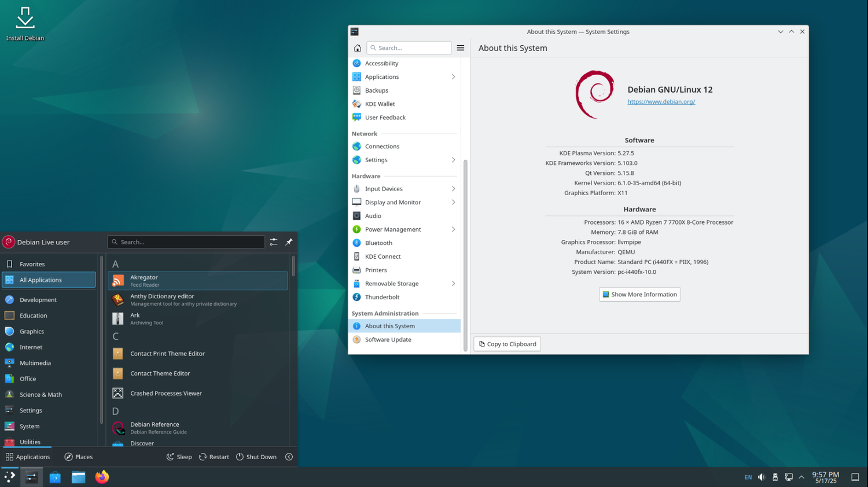Expand the Display and Monitor category

pos(453,203)
